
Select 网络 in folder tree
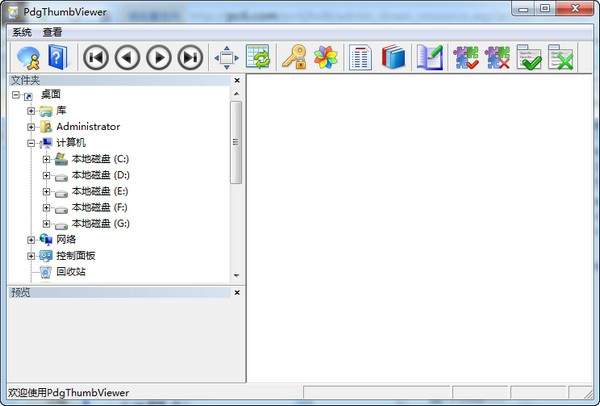(66, 239)
